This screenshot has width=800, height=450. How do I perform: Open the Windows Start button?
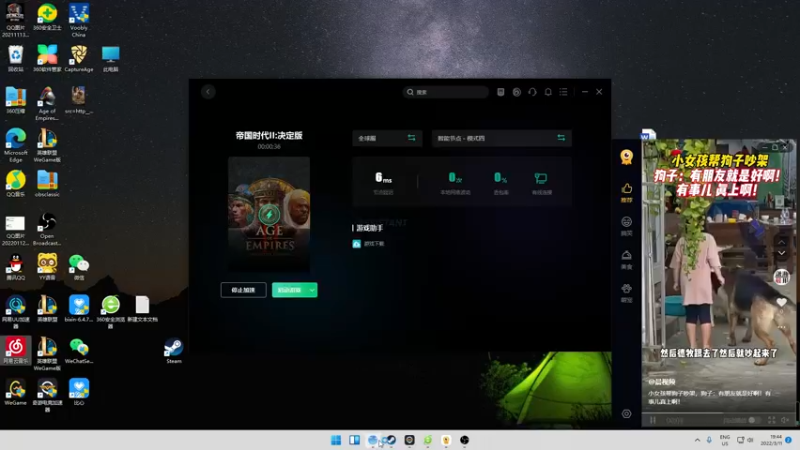point(336,440)
